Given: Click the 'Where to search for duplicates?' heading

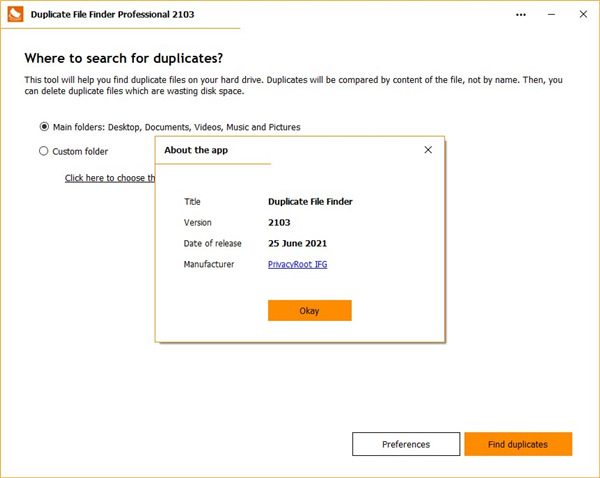Looking at the screenshot, I should [x=124, y=58].
